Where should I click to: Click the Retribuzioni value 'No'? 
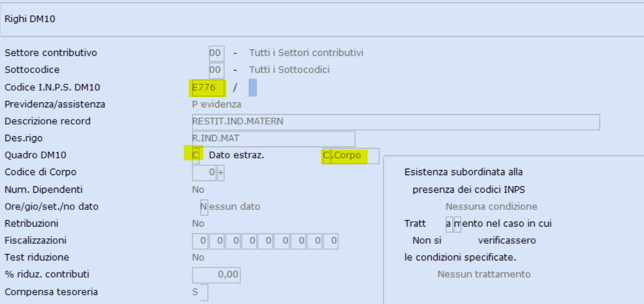pos(198,224)
